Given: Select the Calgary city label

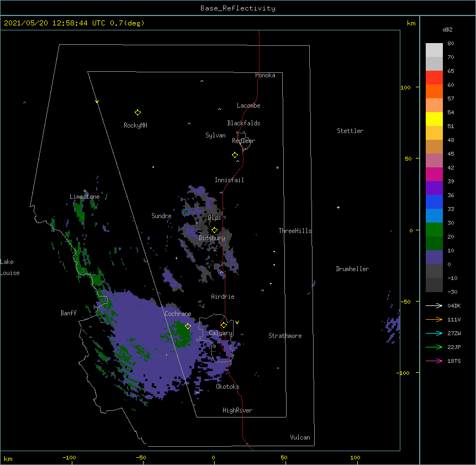Looking at the screenshot, I should tap(220, 333).
